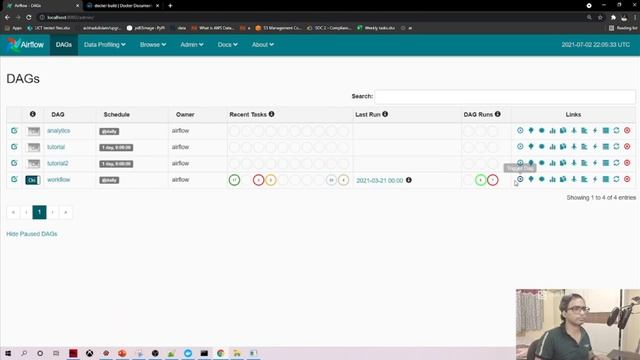This screenshot has width=640, height=360.
Task: Trigger the workflow DAG
Action: 520,179
